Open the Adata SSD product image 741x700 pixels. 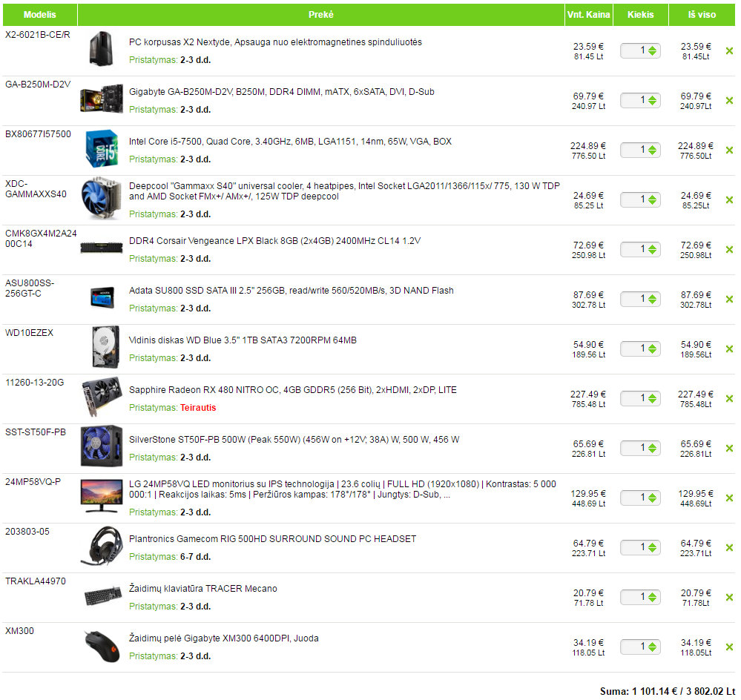tap(102, 297)
